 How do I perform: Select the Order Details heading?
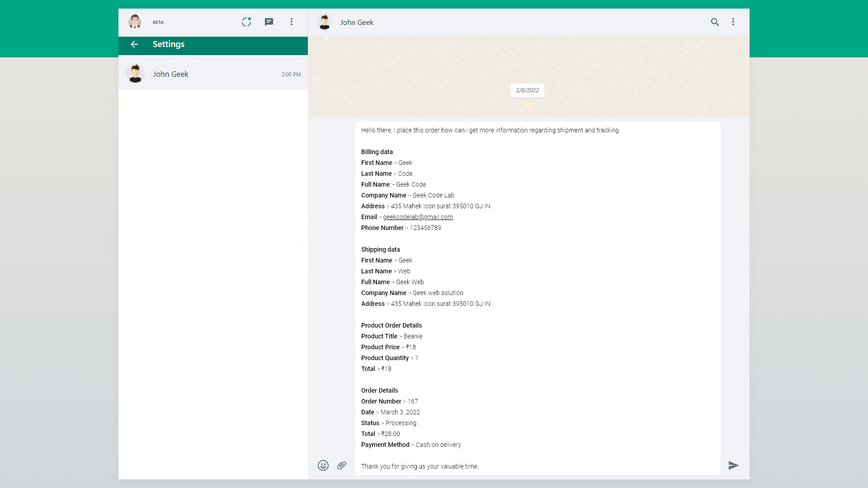(380, 390)
